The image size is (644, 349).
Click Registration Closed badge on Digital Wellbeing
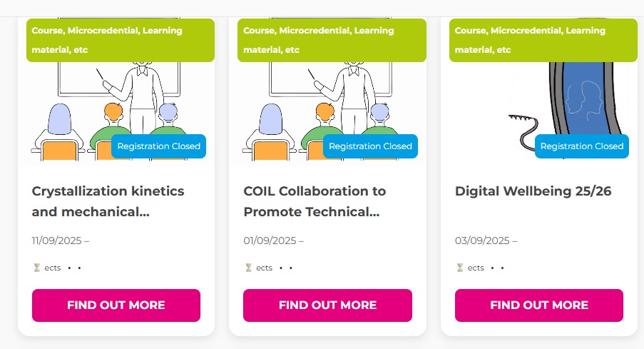(x=581, y=146)
